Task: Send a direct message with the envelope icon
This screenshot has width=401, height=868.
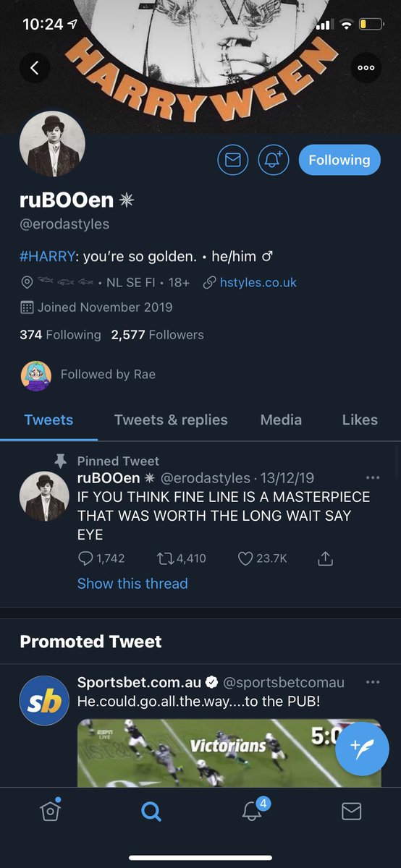Action: click(x=232, y=161)
